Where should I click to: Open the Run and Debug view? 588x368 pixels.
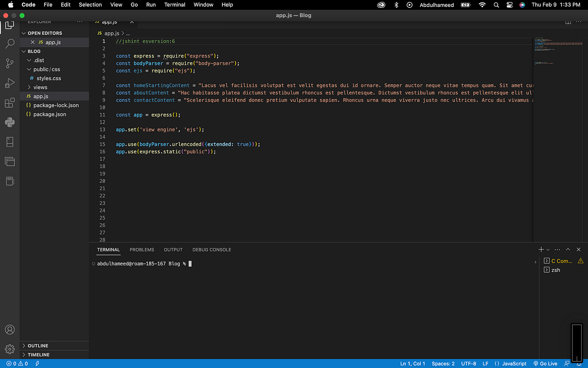tap(10, 83)
